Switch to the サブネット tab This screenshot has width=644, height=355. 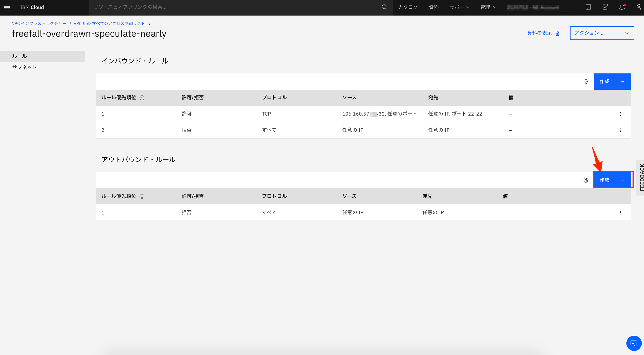(x=24, y=67)
